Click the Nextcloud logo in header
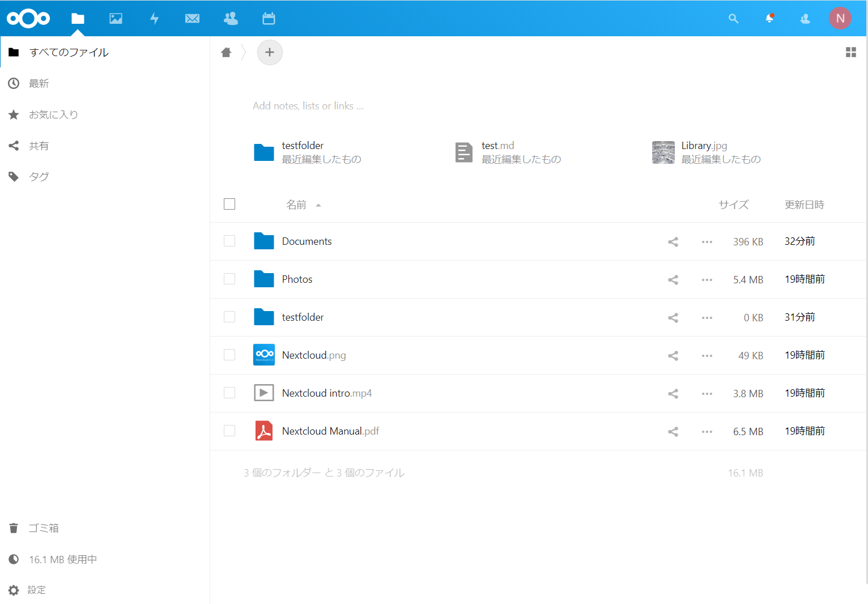This screenshot has width=868, height=604. [x=28, y=19]
